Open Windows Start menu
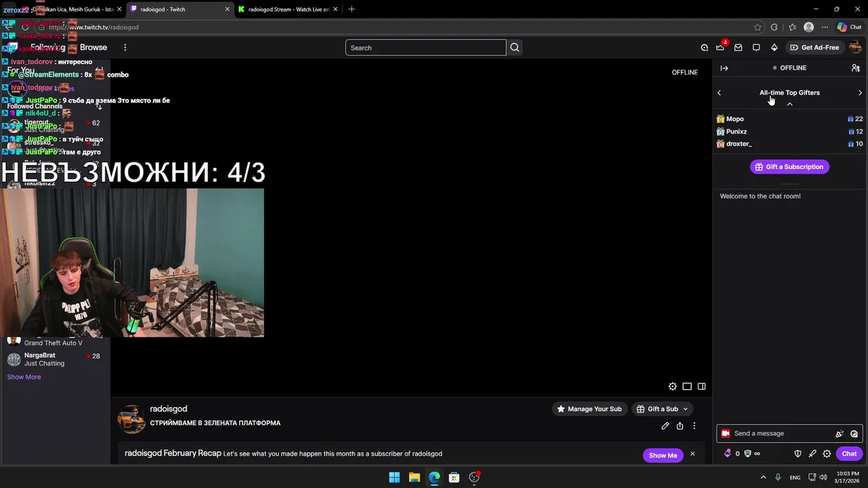Screen dimensions: 868x488 pyautogui.click(x=394, y=477)
